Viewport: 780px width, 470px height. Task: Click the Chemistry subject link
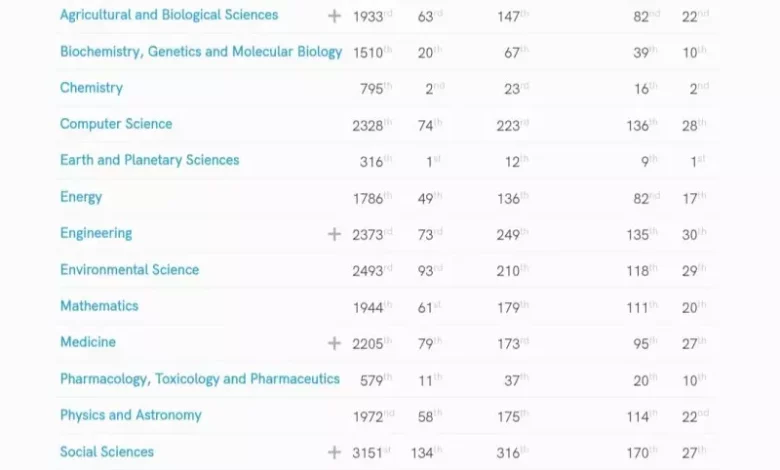point(91,88)
